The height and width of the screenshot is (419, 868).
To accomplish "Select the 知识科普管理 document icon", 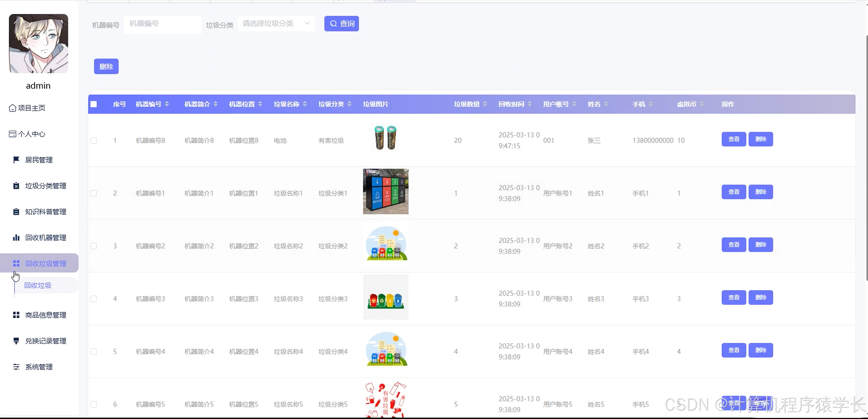I will (16, 212).
